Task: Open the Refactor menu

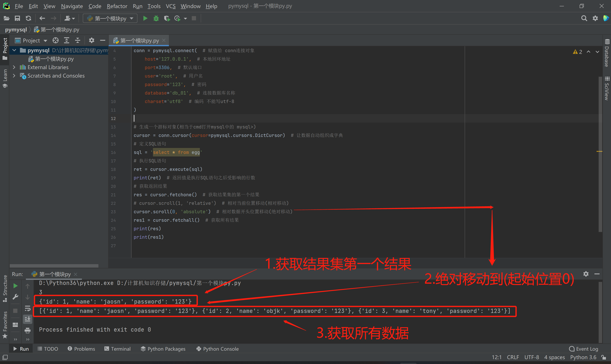Action: click(117, 6)
